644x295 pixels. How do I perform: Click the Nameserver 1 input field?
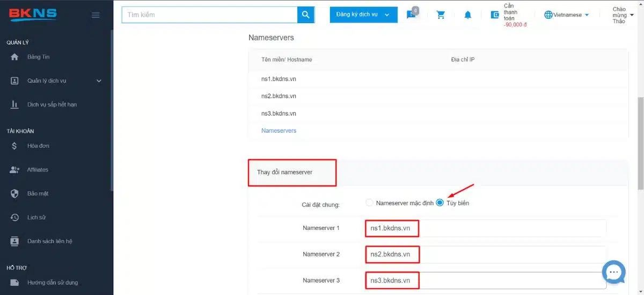coord(486,228)
